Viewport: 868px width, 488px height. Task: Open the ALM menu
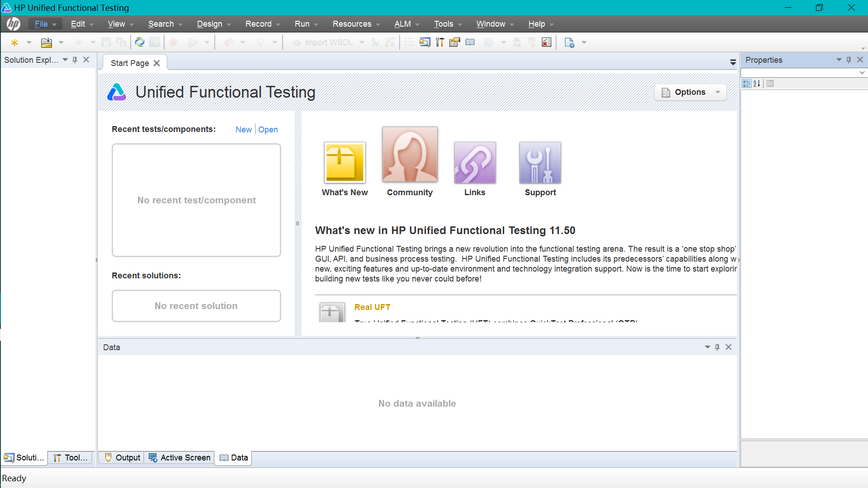click(x=407, y=24)
